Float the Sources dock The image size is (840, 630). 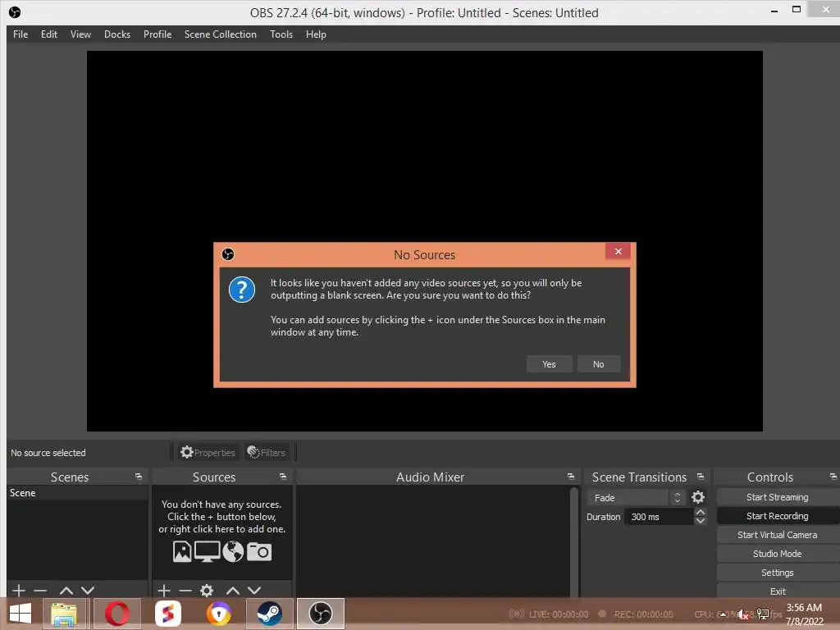point(283,477)
